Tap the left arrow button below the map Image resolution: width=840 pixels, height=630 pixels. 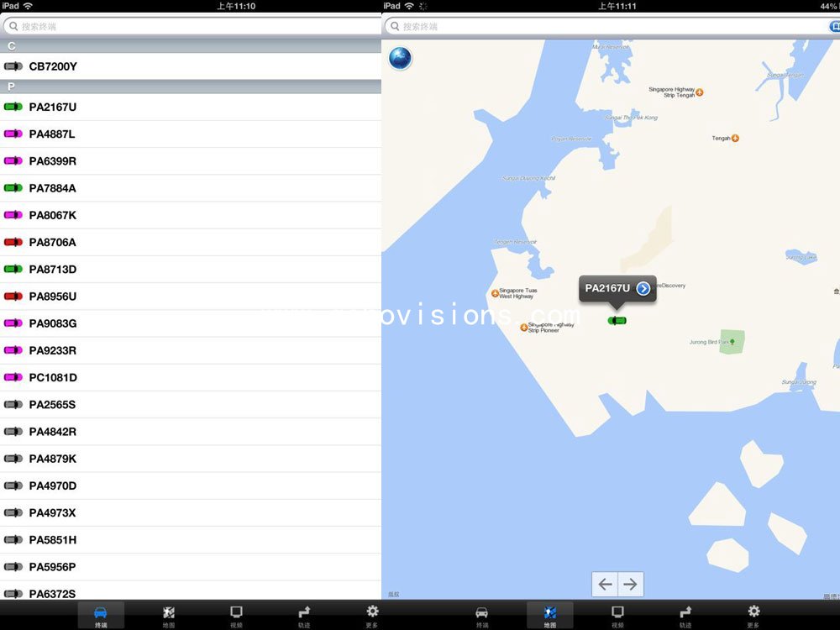click(x=604, y=583)
